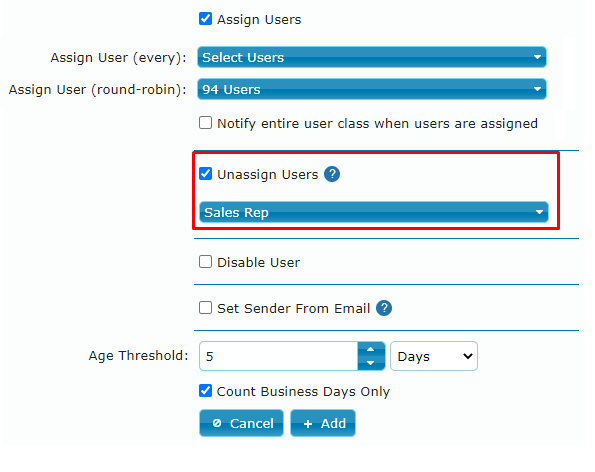Uncheck the Unassign Users checkbox
Viewport: 595px width, 472px height.
[205, 174]
